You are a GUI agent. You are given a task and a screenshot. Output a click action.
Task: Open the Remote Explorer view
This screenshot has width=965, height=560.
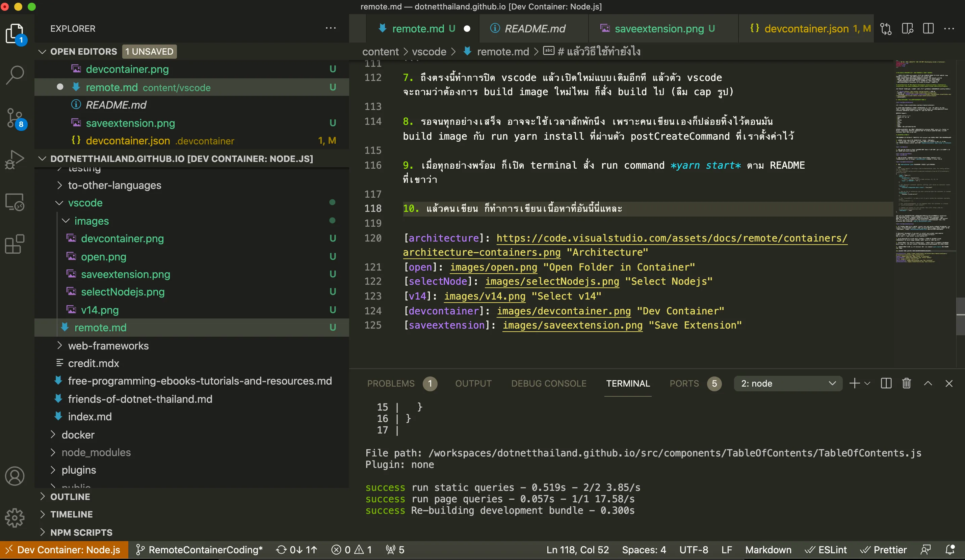point(15,202)
